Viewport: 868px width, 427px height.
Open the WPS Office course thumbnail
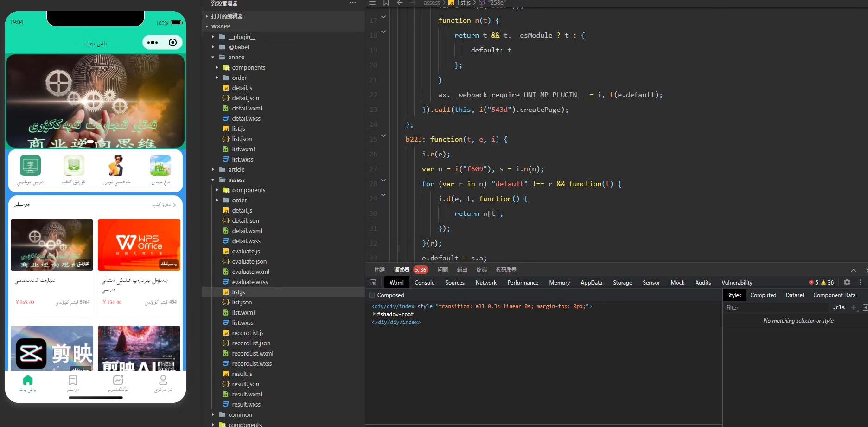139,245
